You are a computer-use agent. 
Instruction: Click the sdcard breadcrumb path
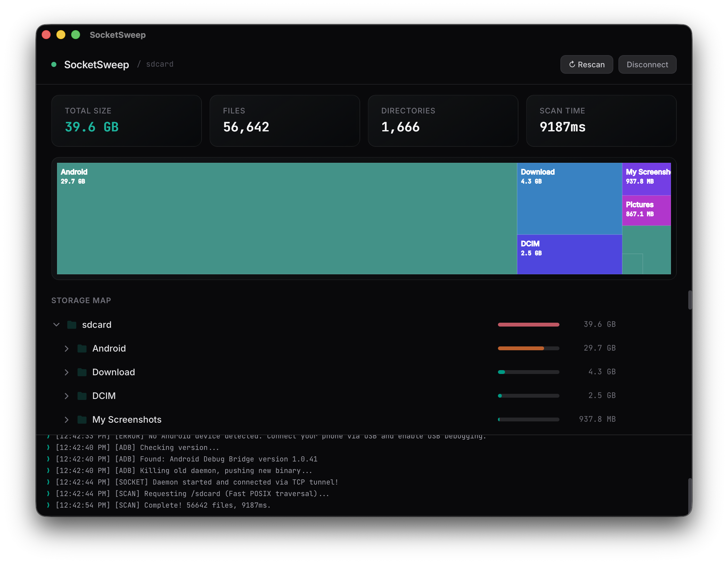(x=160, y=64)
